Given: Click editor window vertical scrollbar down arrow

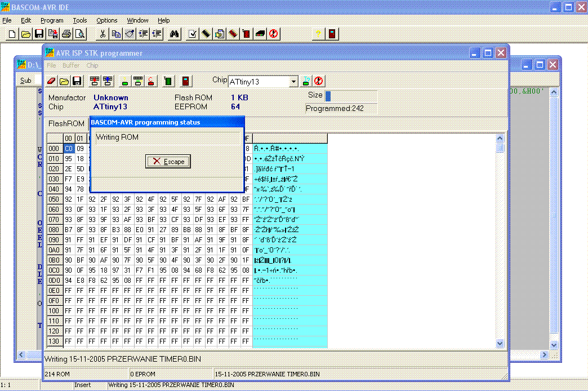Looking at the screenshot, I should click(554, 345).
